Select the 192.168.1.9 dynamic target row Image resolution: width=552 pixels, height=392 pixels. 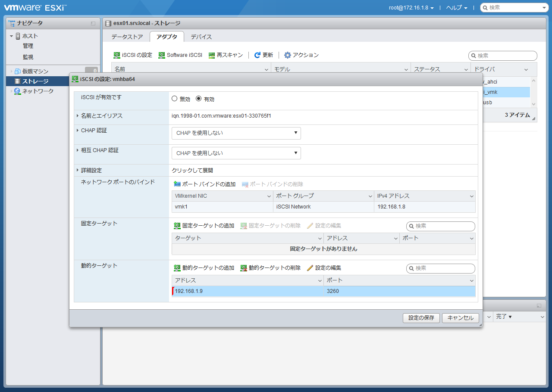(323, 291)
